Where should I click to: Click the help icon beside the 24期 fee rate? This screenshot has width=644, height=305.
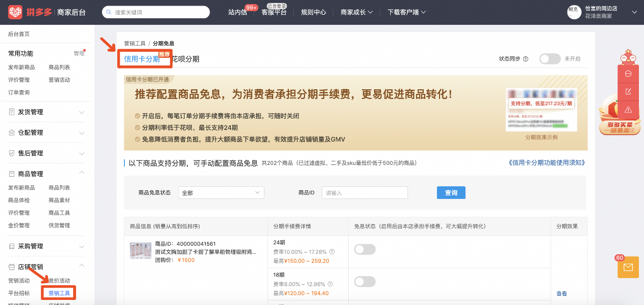(x=332, y=252)
